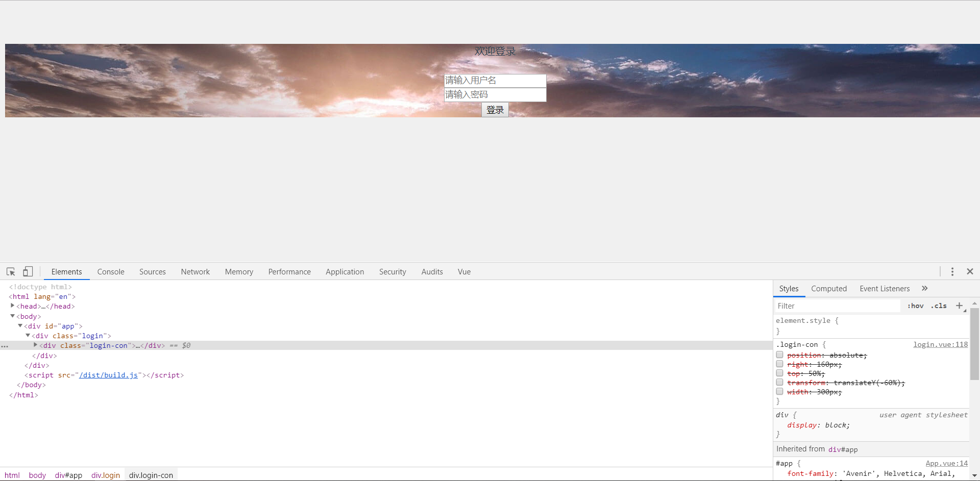
Task: Open the Network tab
Action: (x=195, y=272)
